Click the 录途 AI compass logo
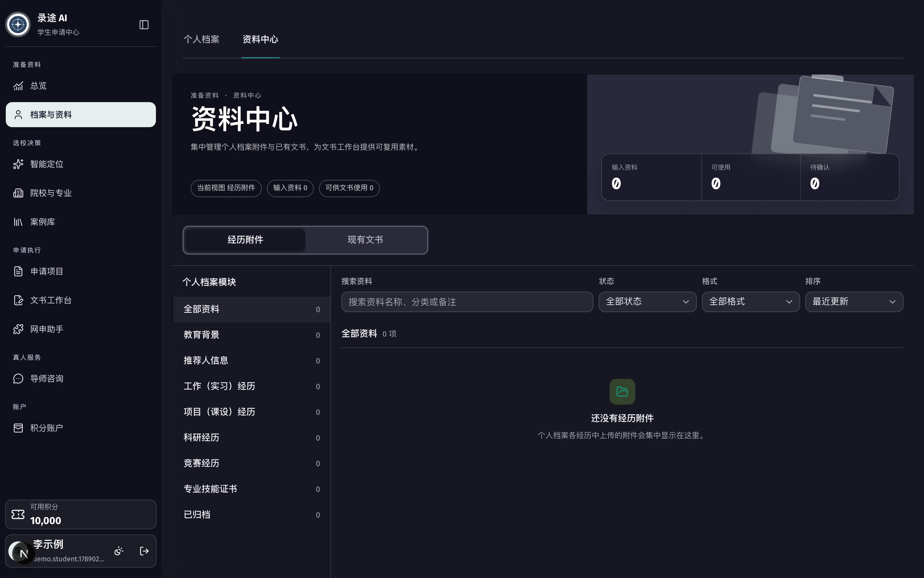Screen dimensions: 924x578 tap(18, 25)
